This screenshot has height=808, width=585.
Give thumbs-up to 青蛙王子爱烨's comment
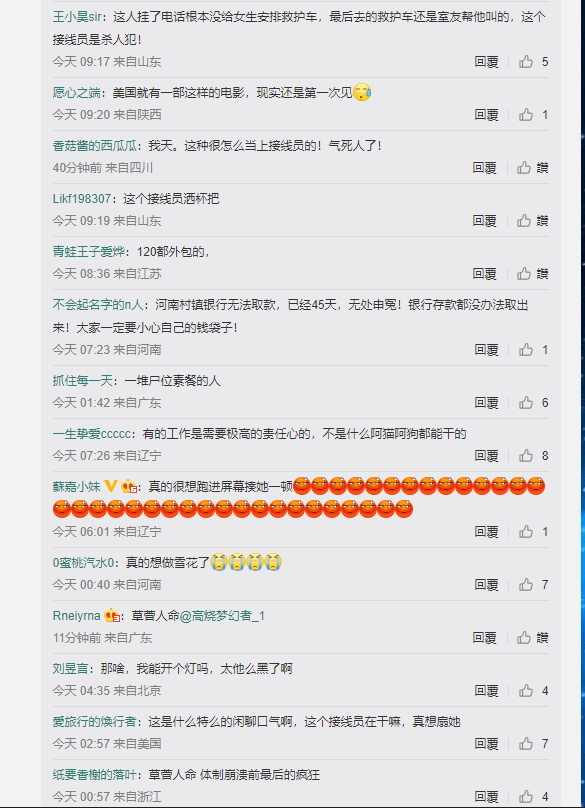click(x=524, y=274)
